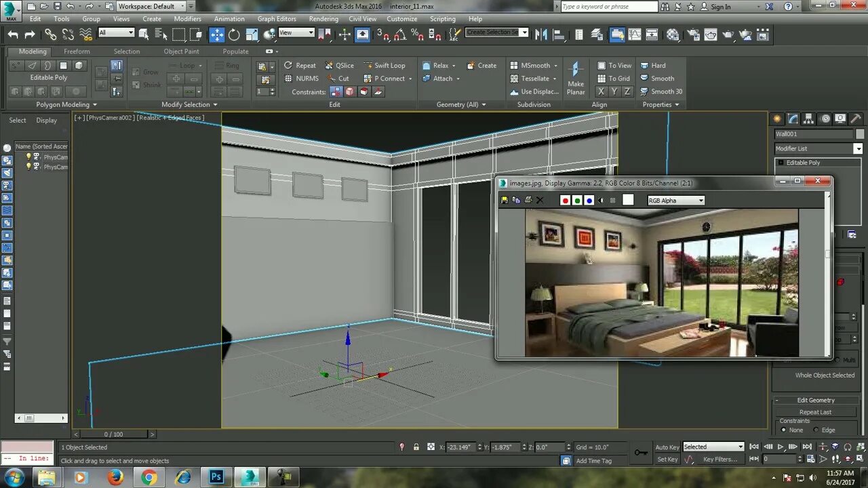Select the Move tool in main toolbar
This screenshot has width=868, height=488.
pos(217,35)
